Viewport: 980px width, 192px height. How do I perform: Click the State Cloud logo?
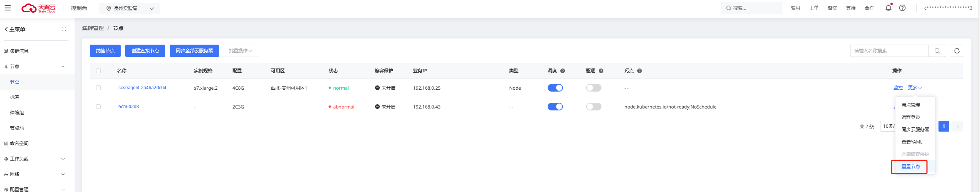[x=38, y=8]
